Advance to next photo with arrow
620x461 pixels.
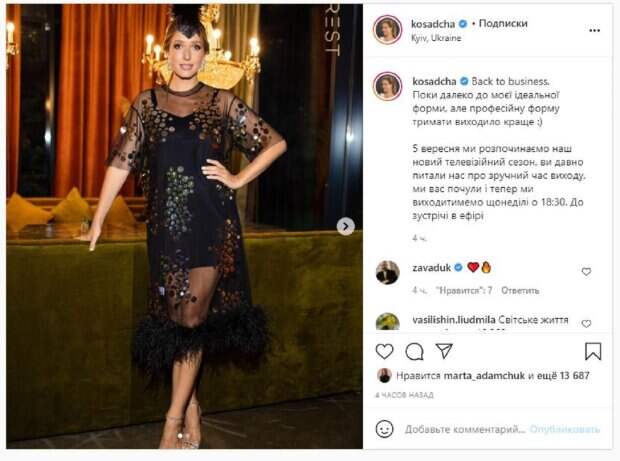pyautogui.click(x=345, y=226)
